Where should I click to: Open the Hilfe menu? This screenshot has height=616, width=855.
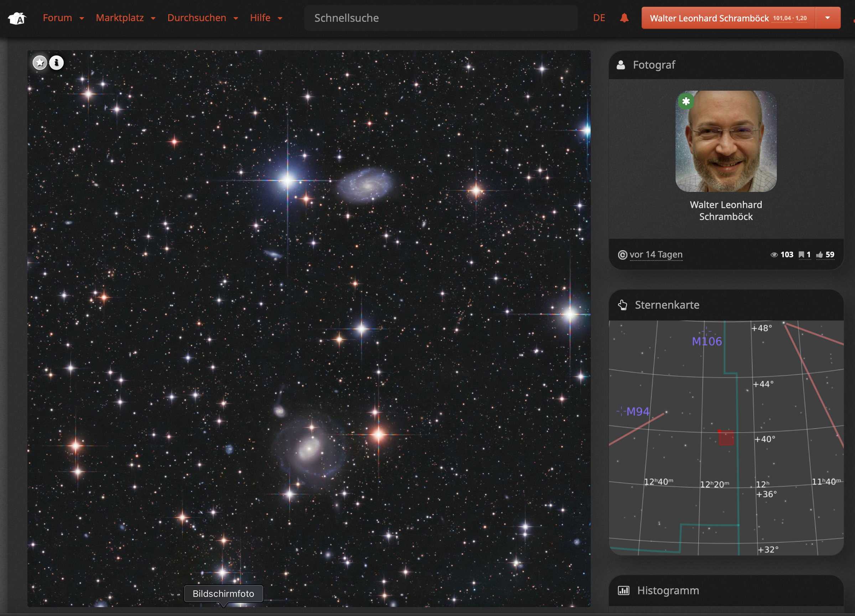(266, 18)
